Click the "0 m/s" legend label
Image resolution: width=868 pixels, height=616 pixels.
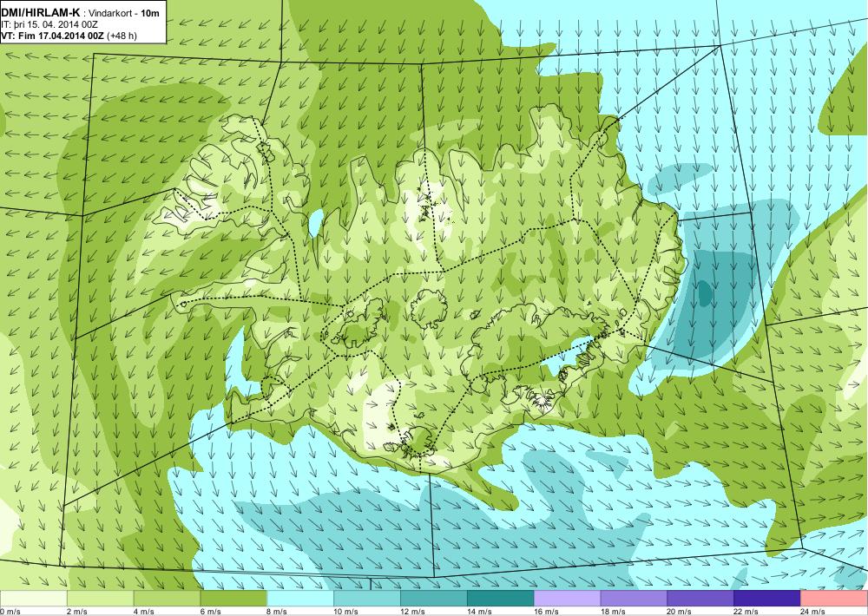coord(10,612)
